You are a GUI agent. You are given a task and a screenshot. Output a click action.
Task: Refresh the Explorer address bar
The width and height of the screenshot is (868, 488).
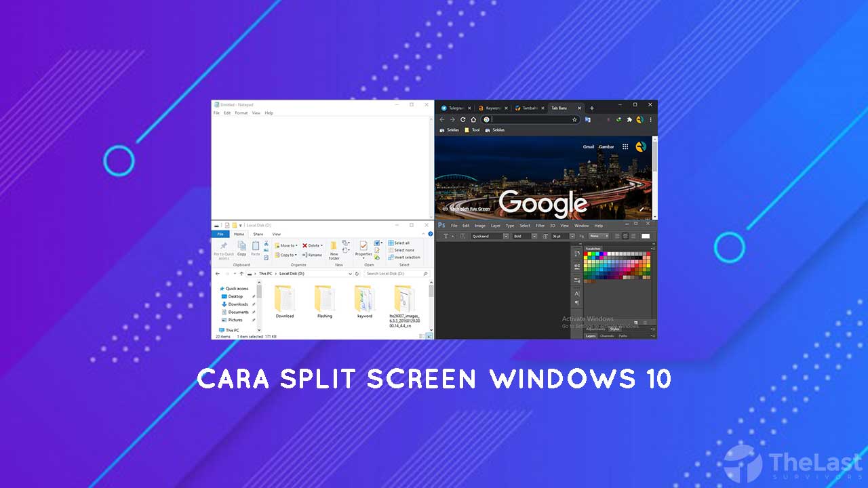tap(357, 274)
